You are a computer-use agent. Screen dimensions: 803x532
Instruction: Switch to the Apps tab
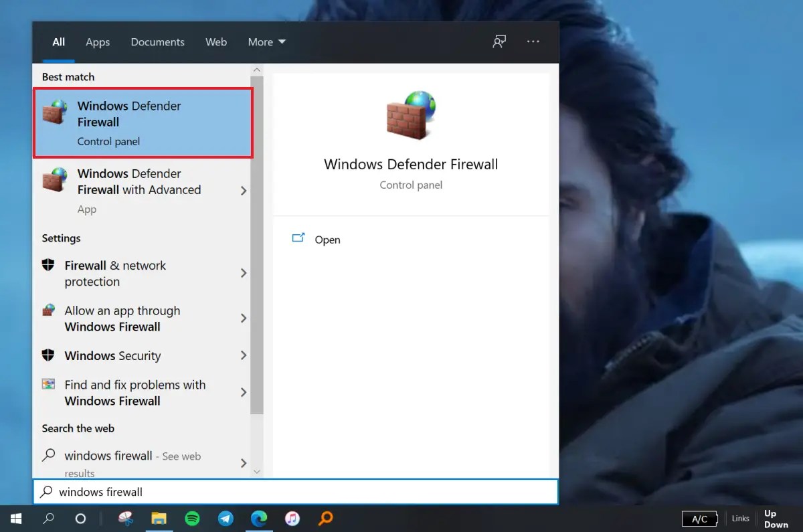click(98, 41)
